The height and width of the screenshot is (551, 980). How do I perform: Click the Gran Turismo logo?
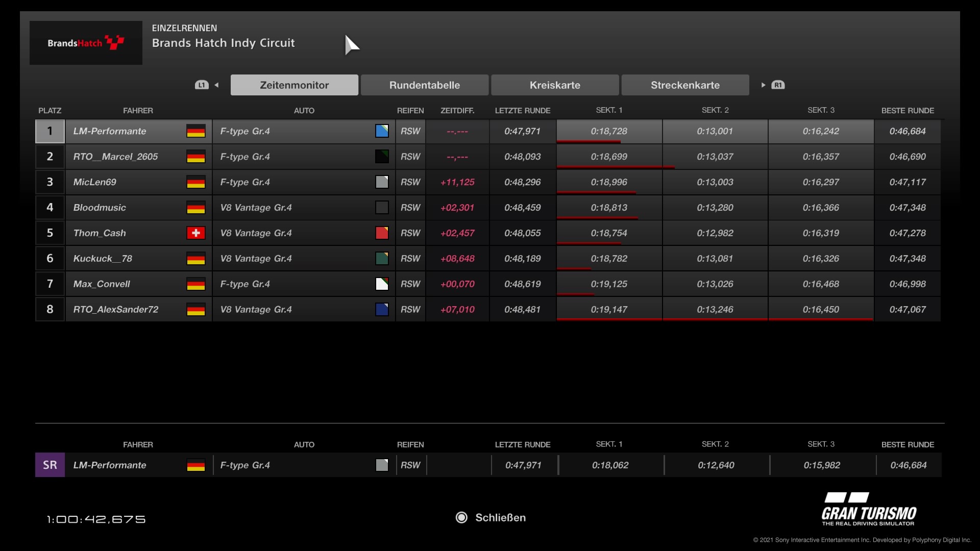pyautogui.click(x=869, y=509)
